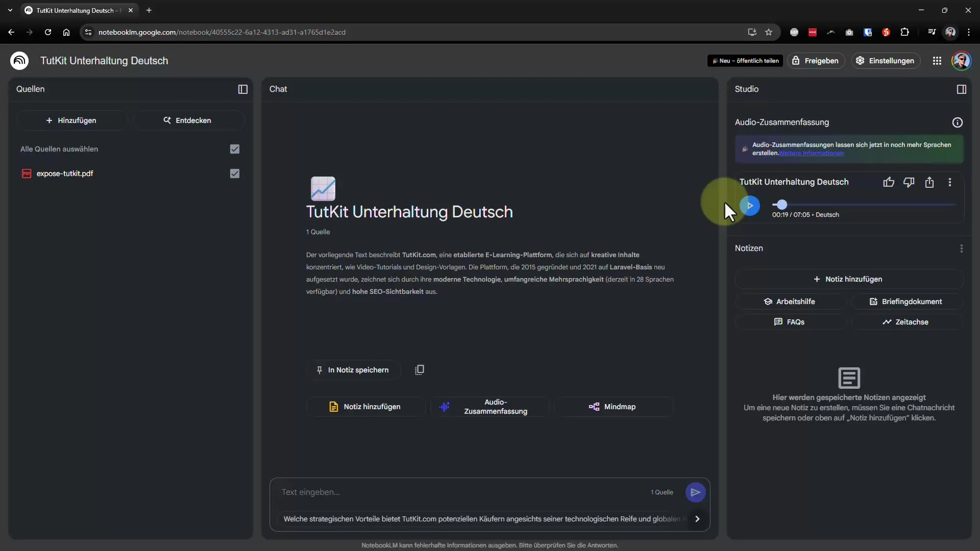Open Chrome profile avatar in toolbar
980x551 pixels.
coord(950,32)
